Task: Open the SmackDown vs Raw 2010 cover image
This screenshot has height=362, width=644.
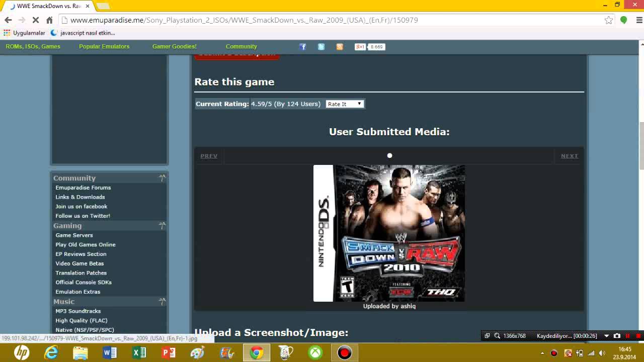Action: pos(389,233)
